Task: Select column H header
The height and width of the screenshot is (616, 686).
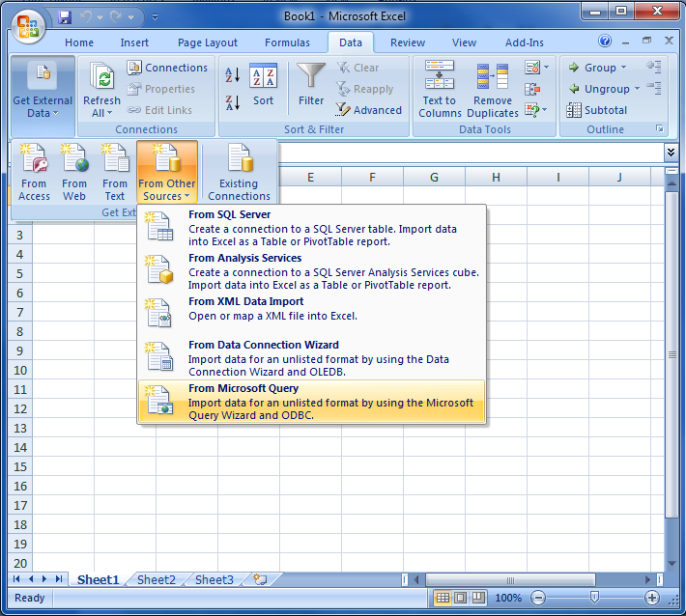Action: point(496,178)
